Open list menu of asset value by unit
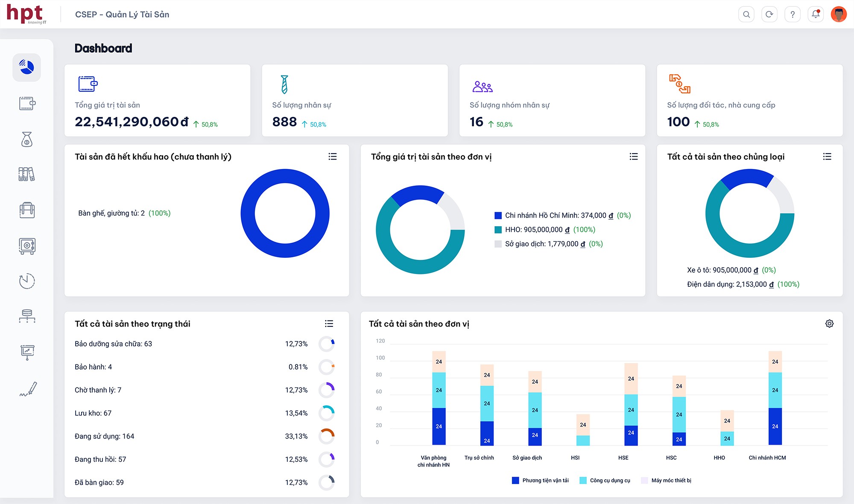 coord(634,157)
